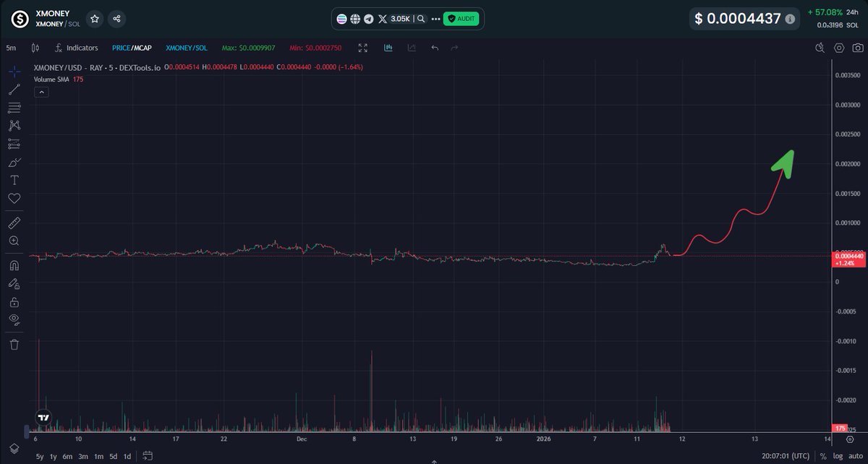Switch chart to MCAP mode
868x464 pixels.
point(142,48)
